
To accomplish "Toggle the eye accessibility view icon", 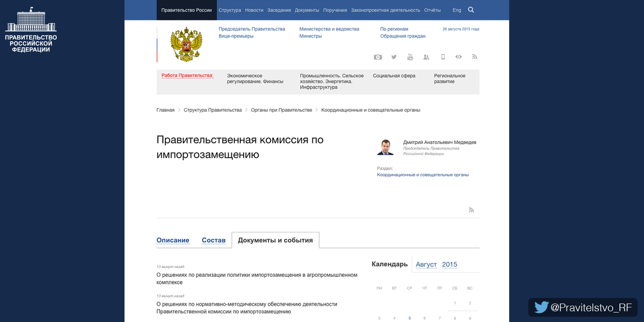I will (458, 57).
